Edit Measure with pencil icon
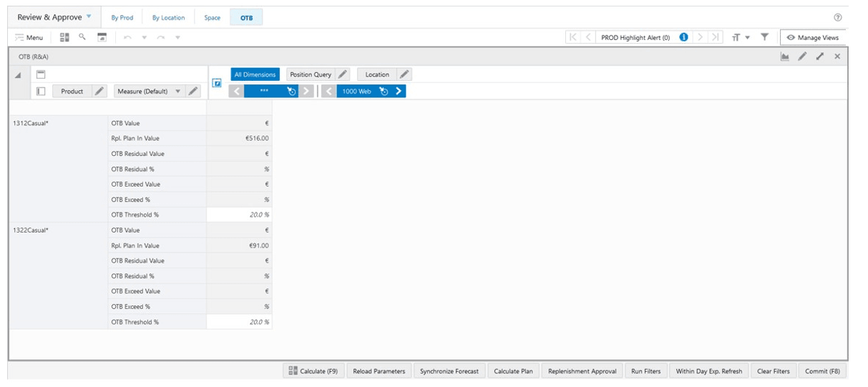This screenshot has width=868, height=387. pos(193,92)
